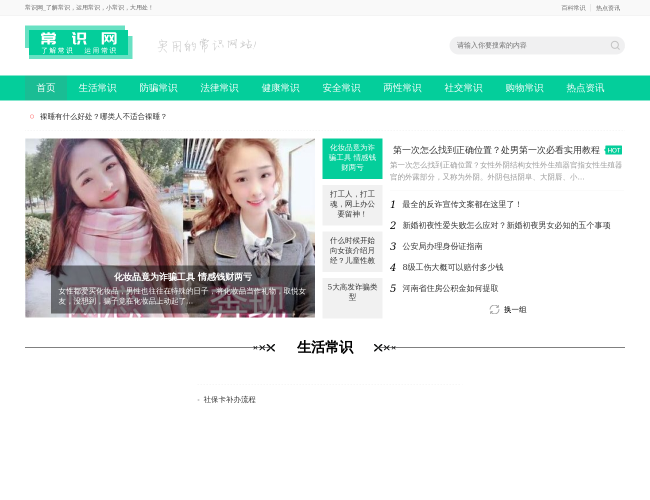Open ranked article 最全的反诈宣传文案

461,204
